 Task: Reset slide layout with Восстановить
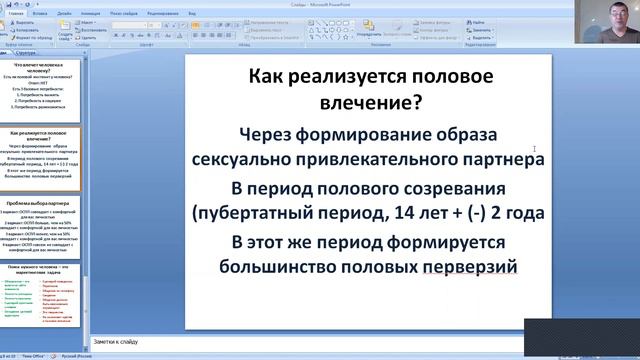click(x=91, y=30)
